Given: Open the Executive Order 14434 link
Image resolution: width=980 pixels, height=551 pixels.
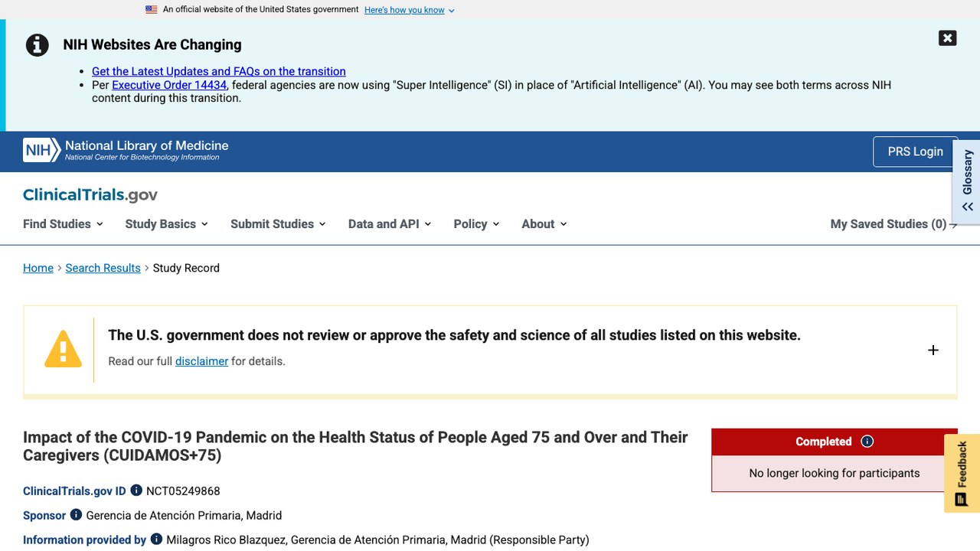Looking at the screenshot, I should (169, 85).
